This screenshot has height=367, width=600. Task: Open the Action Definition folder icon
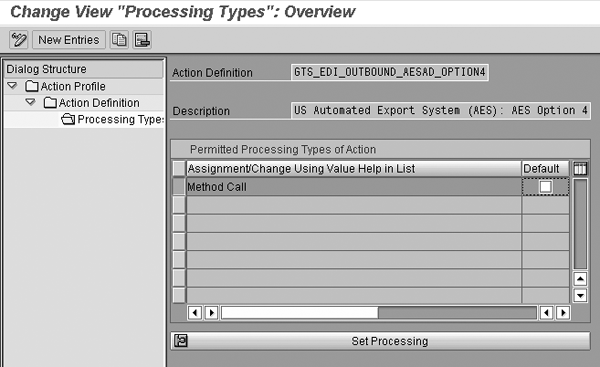click(50, 103)
